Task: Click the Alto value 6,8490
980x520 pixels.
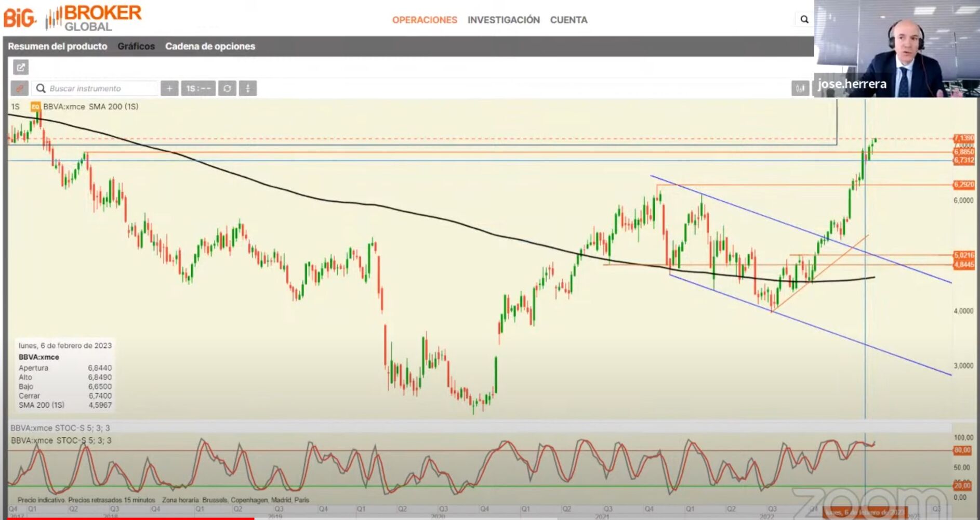Action: (x=100, y=378)
